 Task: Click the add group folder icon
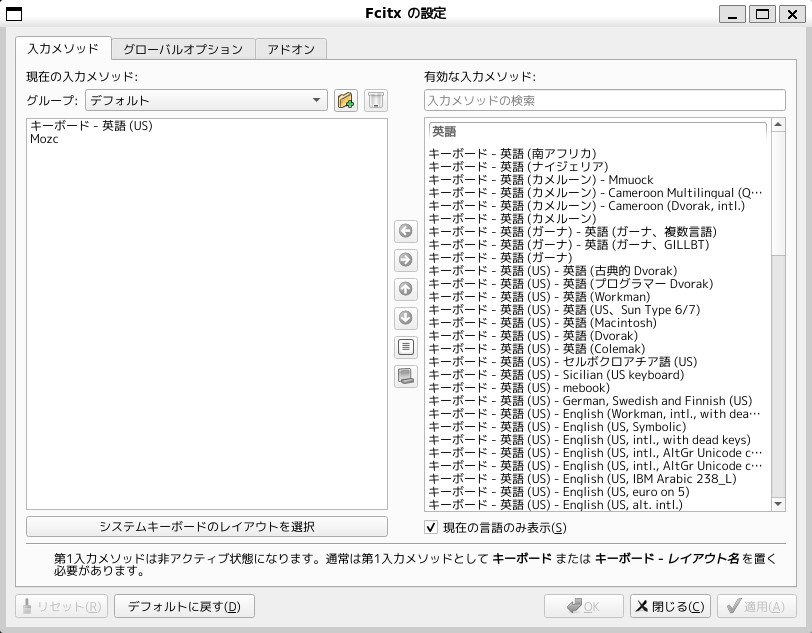tap(347, 100)
